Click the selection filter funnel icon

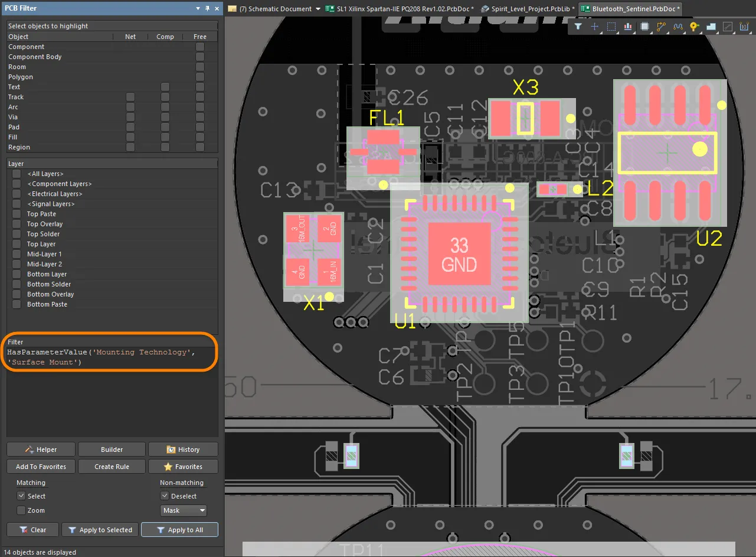(578, 27)
